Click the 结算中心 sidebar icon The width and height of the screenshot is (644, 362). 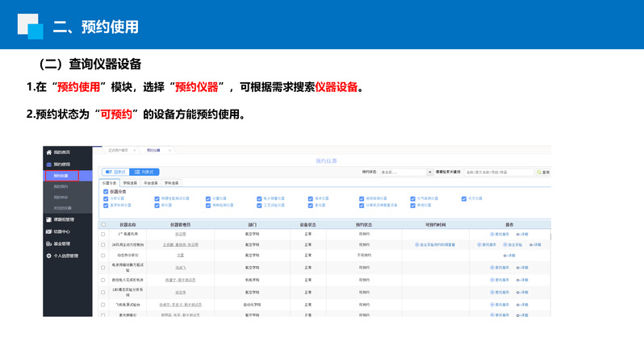coord(49,231)
